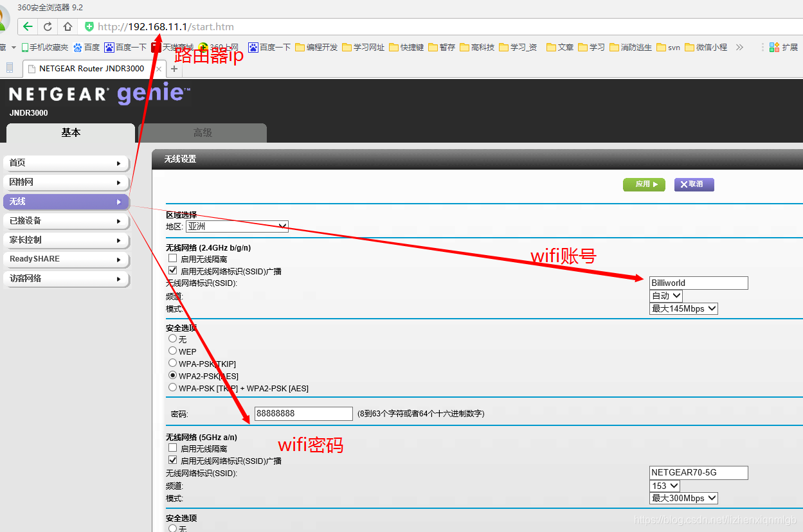Click the SSID field containing Billiworld

pos(699,283)
